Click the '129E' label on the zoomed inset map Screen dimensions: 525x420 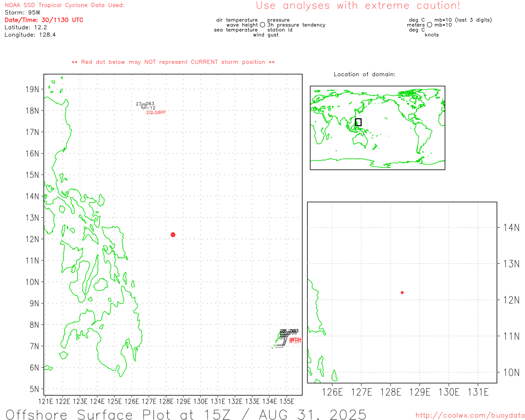pos(420,392)
